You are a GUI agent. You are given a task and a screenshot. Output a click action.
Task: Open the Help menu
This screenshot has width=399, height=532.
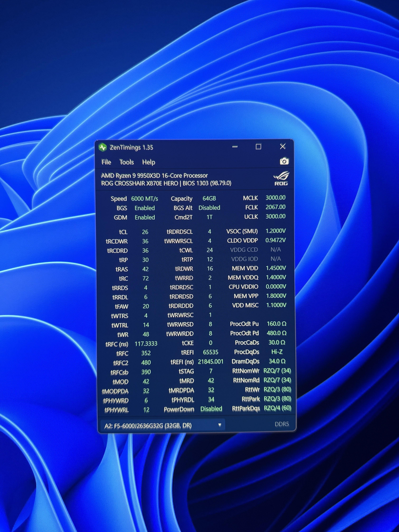pyautogui.click(x=148, y=162)
